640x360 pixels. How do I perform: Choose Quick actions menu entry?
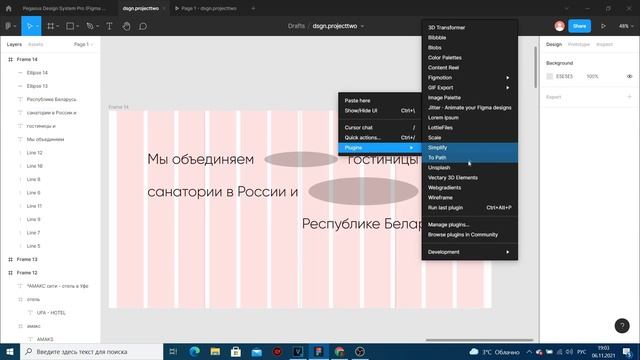380,138
